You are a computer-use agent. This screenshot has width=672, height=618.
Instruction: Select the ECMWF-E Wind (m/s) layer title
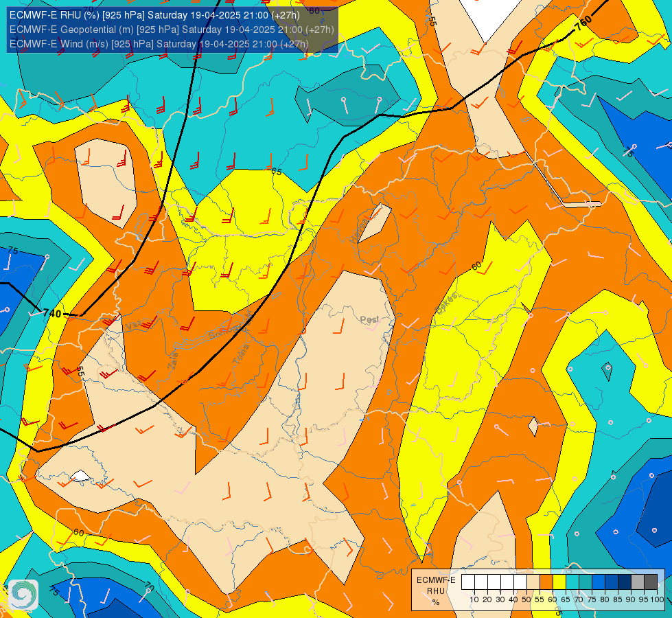coord(159,44)
